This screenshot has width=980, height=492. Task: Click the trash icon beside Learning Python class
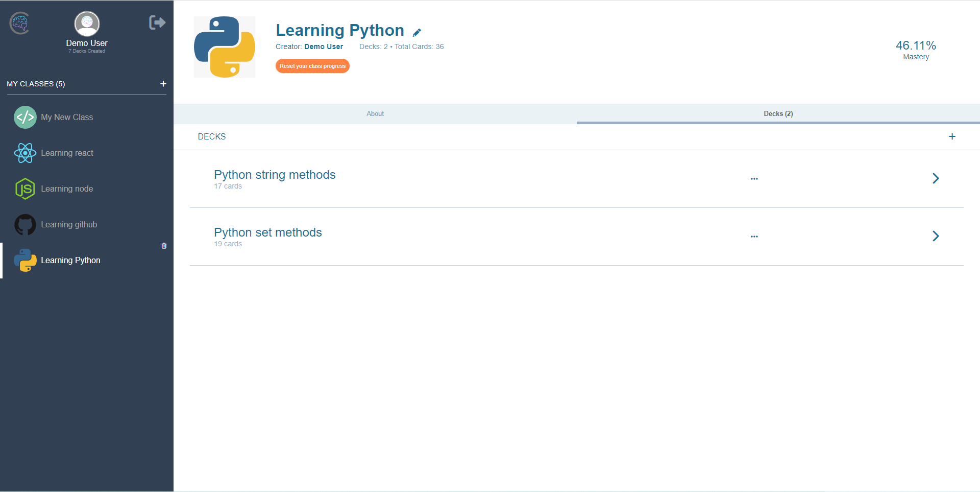click(163, 246)
